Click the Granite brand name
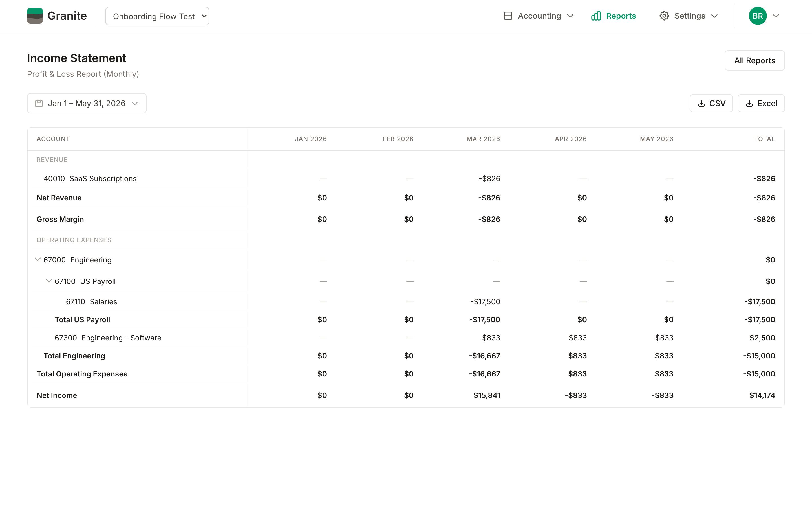 pos(67,16)
